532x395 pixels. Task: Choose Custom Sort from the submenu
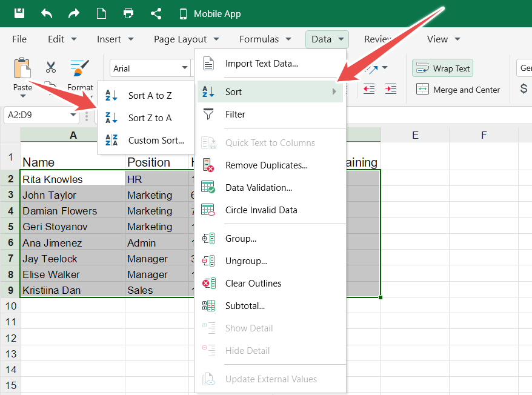(156, 141)
